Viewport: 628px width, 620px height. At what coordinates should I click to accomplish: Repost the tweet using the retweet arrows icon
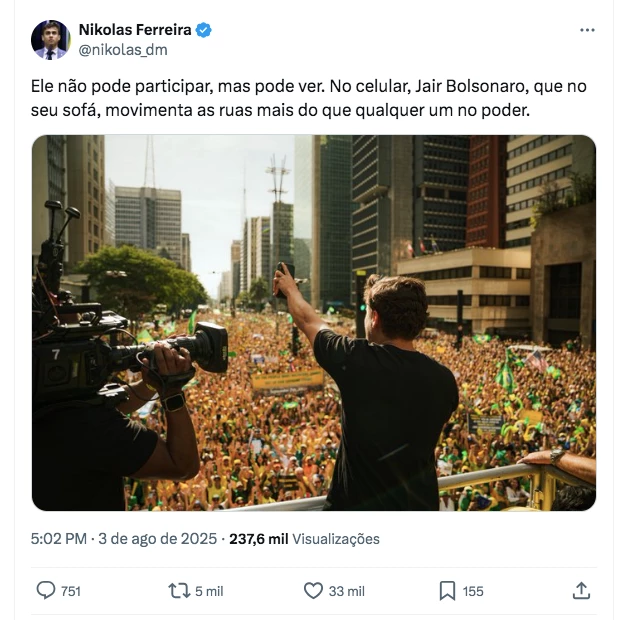click(x=179, y=591)
